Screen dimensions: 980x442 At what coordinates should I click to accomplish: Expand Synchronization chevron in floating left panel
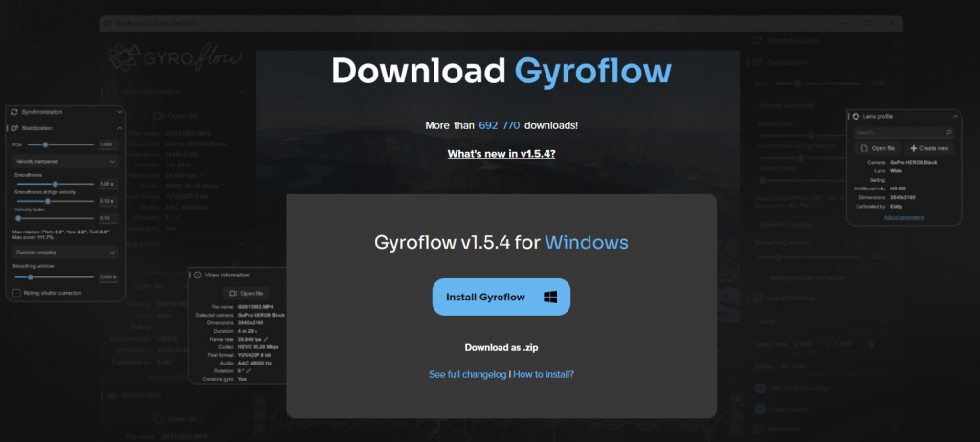click(x=119, y=112)
